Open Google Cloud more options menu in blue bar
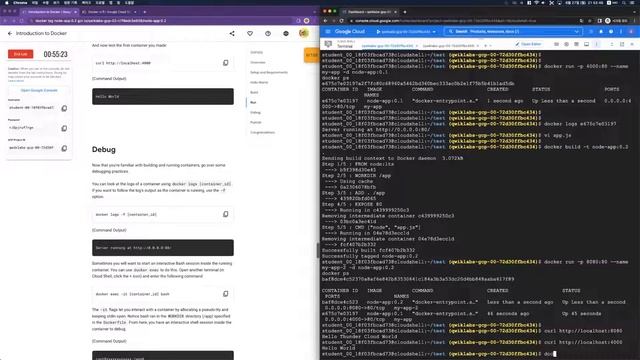The image size is (640, 360). click(x=621, y=31)
